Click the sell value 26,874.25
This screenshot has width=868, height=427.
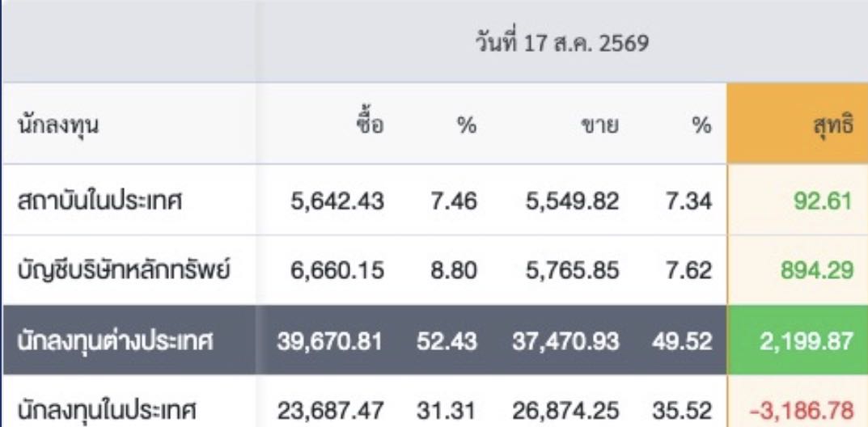click(x=565, y=411)
